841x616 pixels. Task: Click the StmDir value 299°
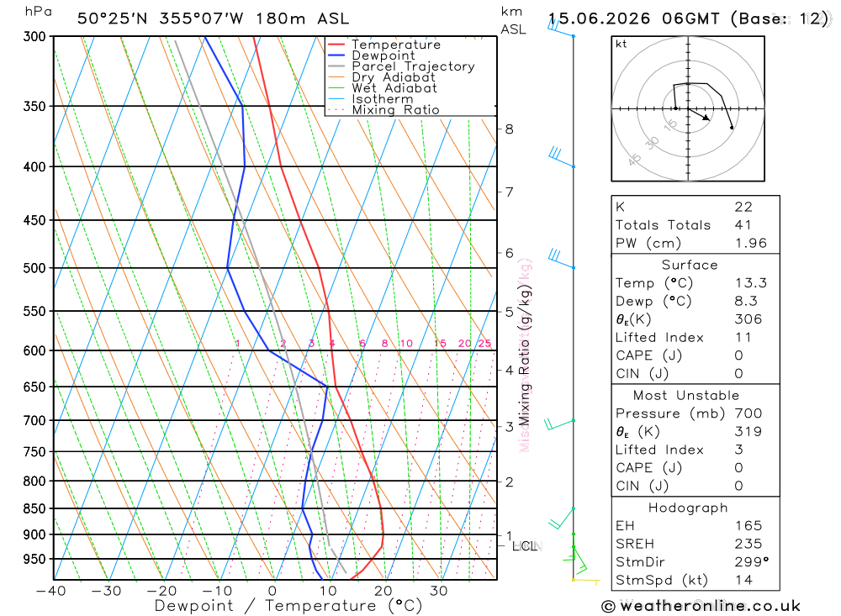[x=752, y=562]
